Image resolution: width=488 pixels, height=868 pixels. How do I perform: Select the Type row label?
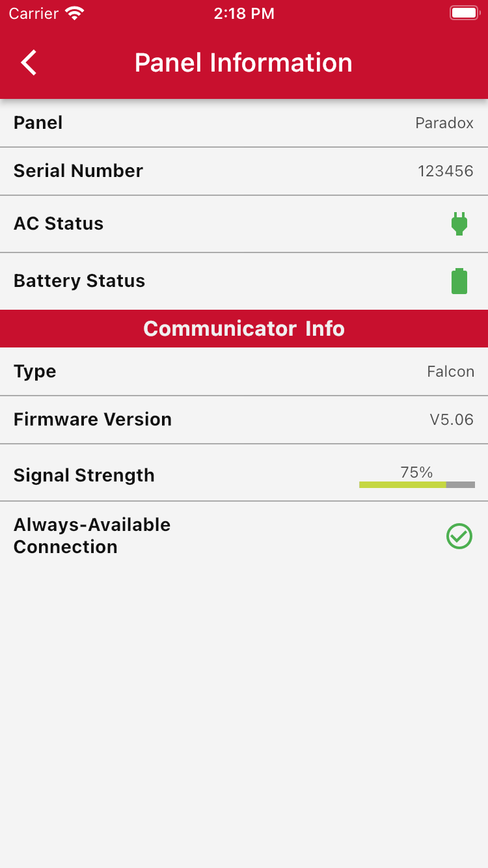[35, 372]
